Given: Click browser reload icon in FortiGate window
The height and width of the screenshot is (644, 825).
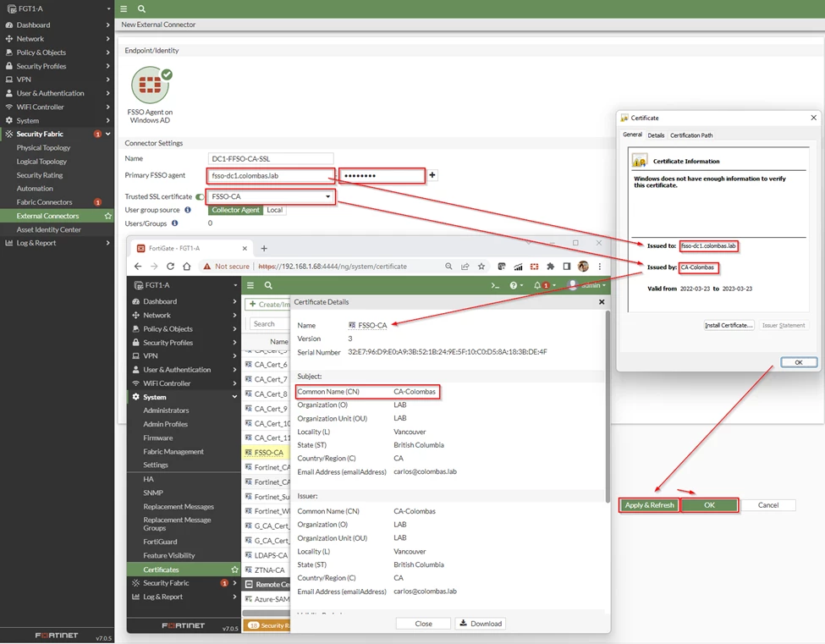Looking at the screenshot, I should 170,267.
